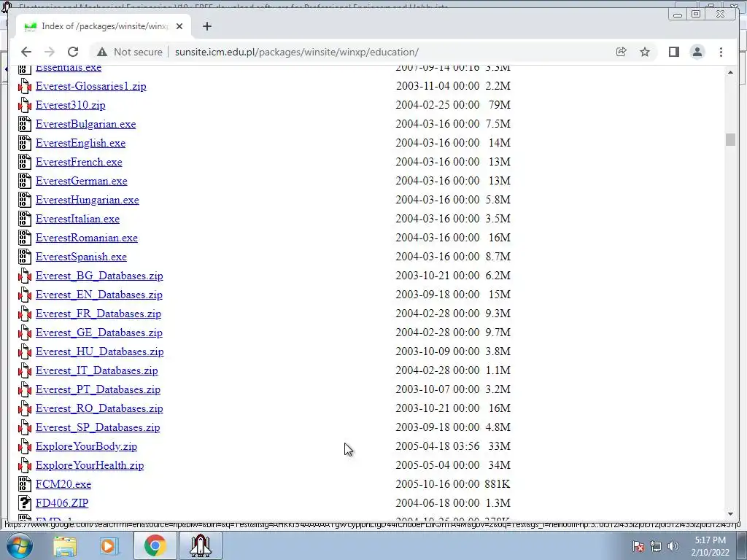Open the FCM20.exe link
The width and height of the screenshot is (747, 560).
coord(63,484)
